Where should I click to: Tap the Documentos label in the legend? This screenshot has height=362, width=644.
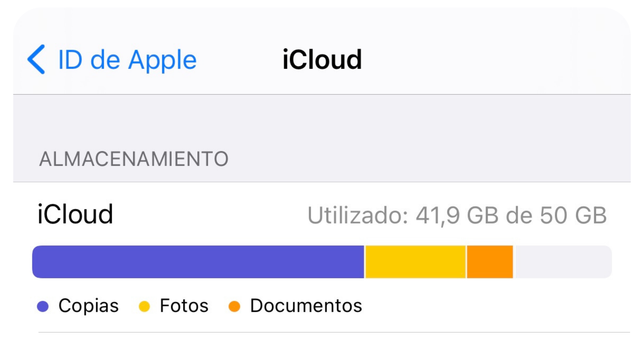tap(305, 306)
